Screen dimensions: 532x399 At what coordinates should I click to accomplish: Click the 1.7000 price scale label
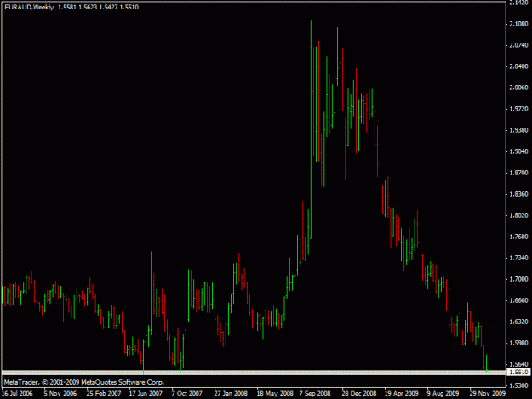click(x=518, y=279)
